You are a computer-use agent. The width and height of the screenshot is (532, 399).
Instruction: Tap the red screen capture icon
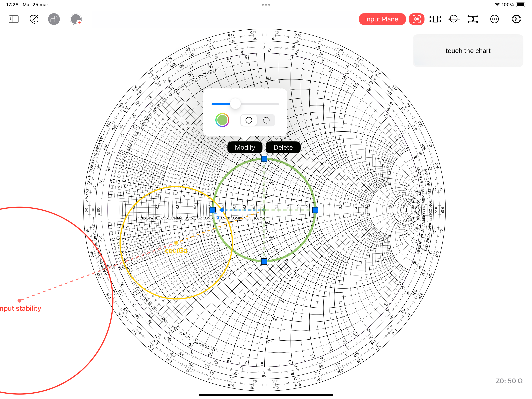click(x=417, y=19)
